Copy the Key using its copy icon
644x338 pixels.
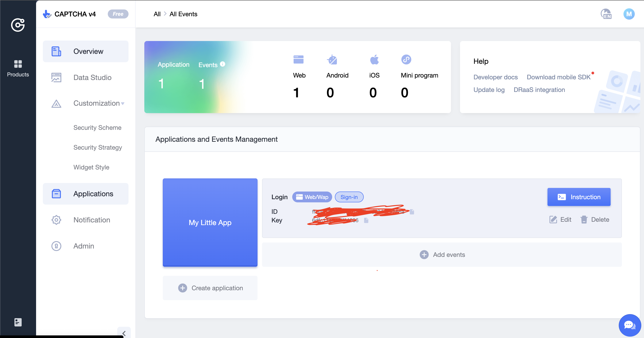366,220
